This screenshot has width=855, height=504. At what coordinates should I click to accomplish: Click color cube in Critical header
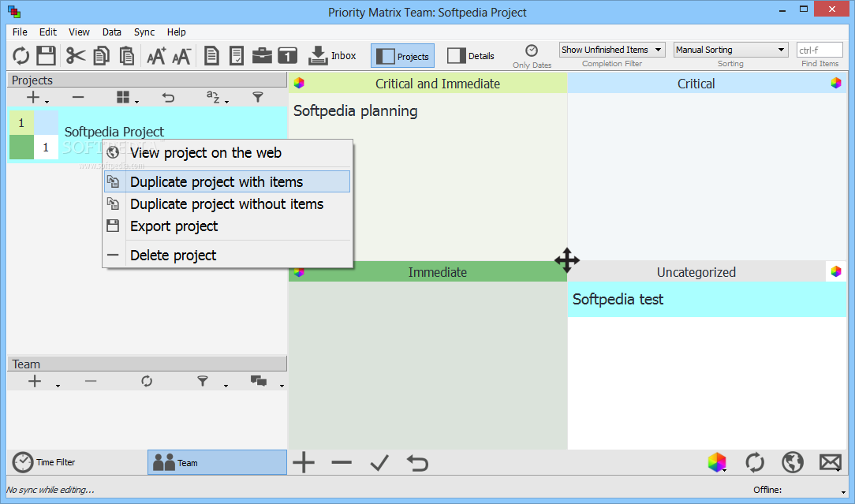click(836, 83)
